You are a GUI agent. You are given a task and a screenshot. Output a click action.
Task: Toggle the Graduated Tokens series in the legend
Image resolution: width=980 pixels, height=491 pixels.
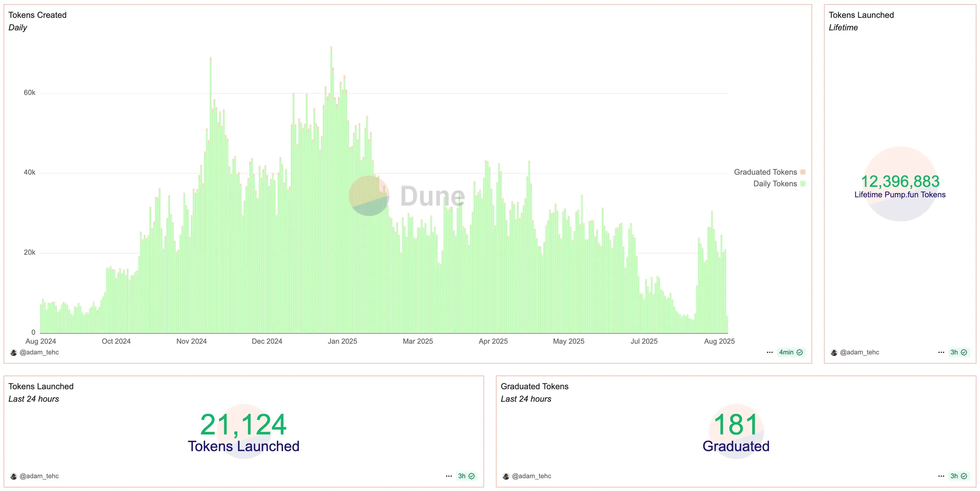(x=765, y=172)
